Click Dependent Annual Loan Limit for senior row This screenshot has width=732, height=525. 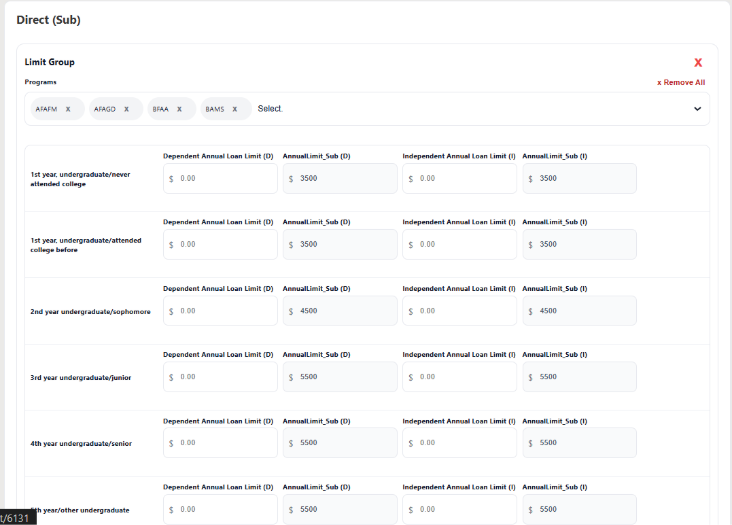click(220, 442)
